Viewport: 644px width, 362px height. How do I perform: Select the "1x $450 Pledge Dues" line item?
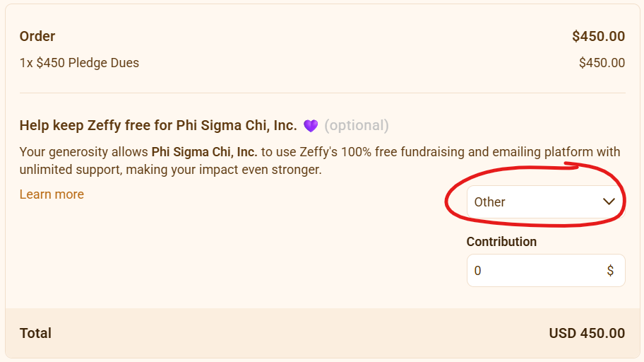pos(79,63)
